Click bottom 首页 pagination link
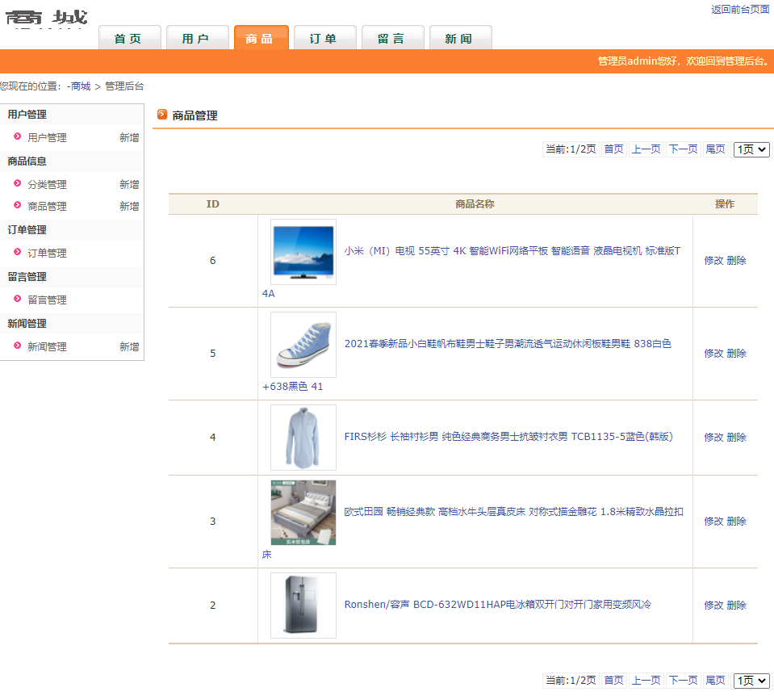 point(613,681)
